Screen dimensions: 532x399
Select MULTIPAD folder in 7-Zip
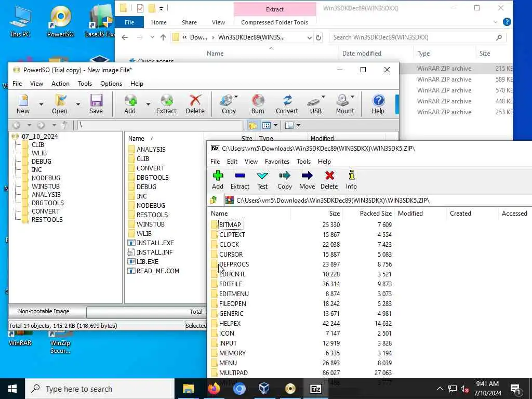233,373
